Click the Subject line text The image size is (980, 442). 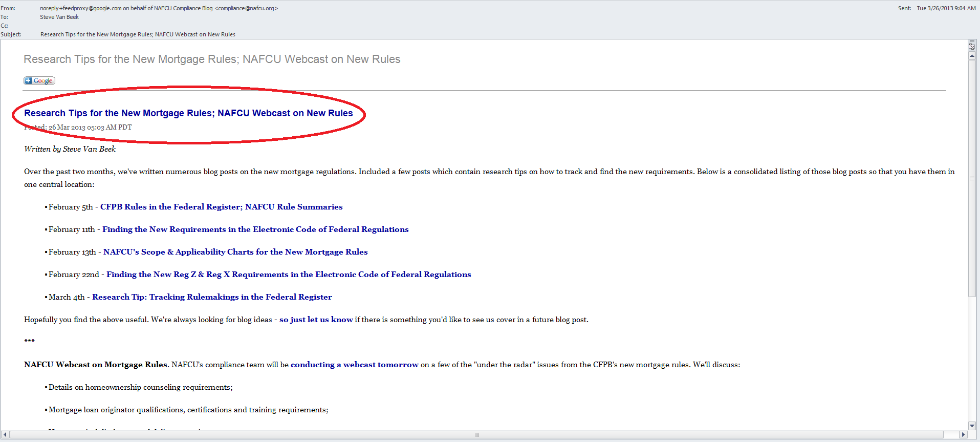(138, 34)
